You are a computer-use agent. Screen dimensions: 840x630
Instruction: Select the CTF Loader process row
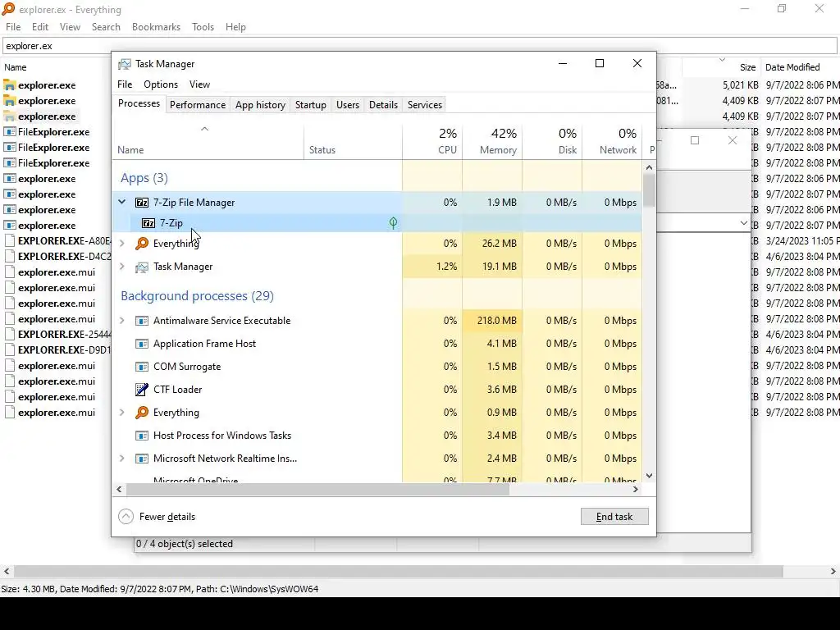(x=377, y=390)
